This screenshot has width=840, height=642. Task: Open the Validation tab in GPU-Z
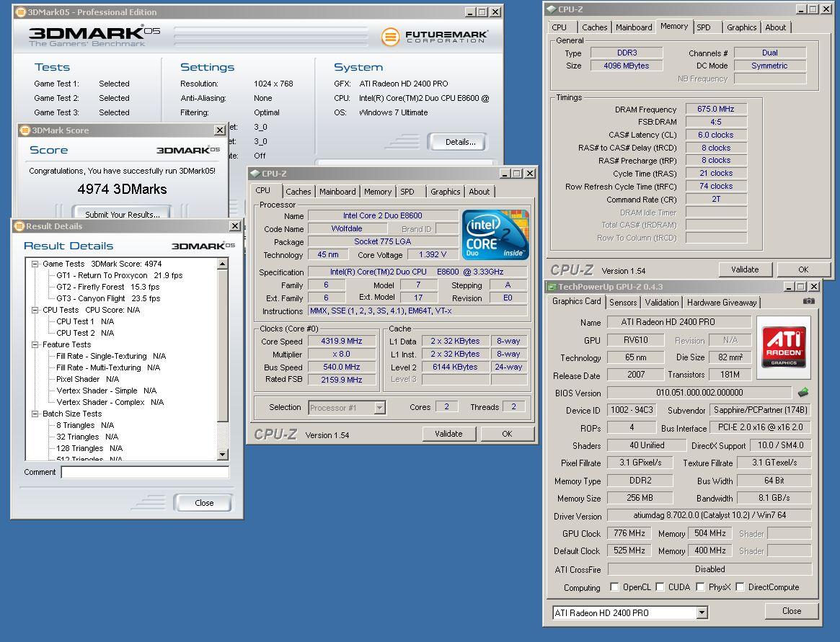click(662, 303)
